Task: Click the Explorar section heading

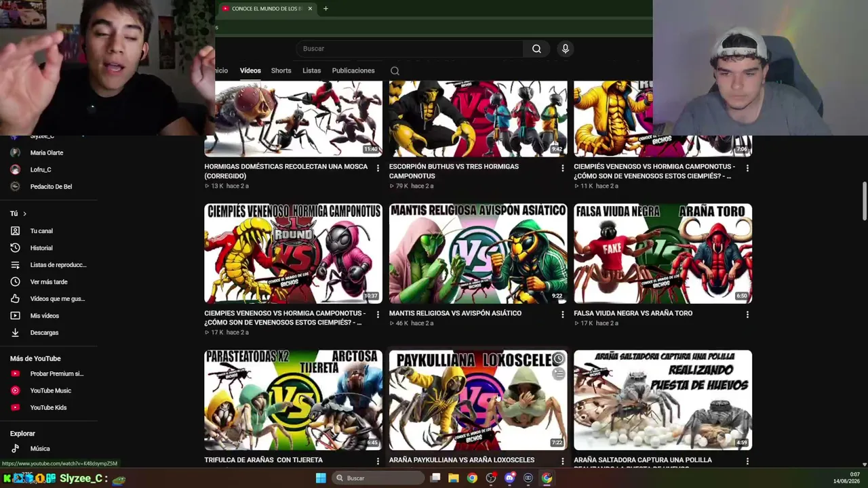Action: coord(22,434)
